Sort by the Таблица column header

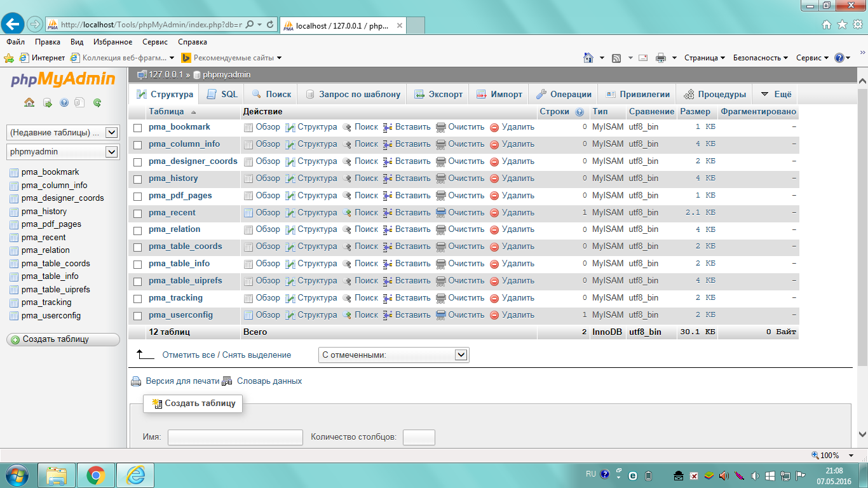(166, 112)
